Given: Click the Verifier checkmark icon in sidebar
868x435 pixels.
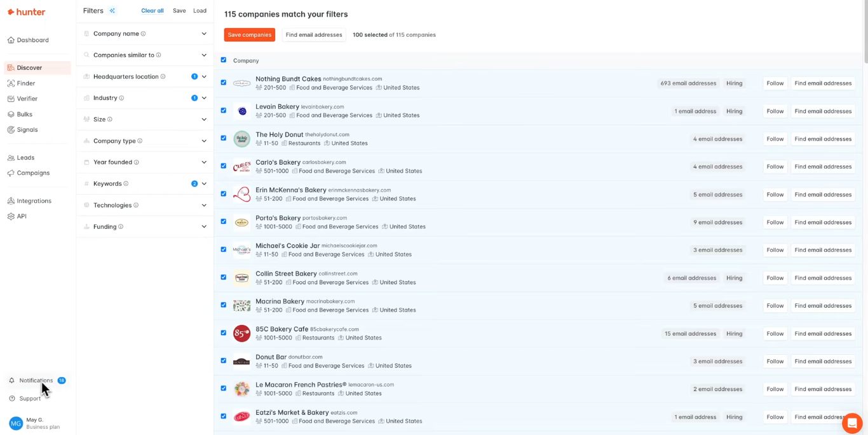Looking at the screenshot, I should coord(11,99).
